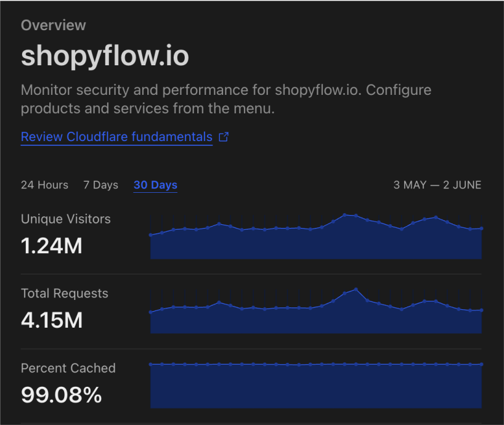The image size is (504, 425).
Task: Click the external link icon beside Cloudflare fundamentals
Action: point(224,137)
